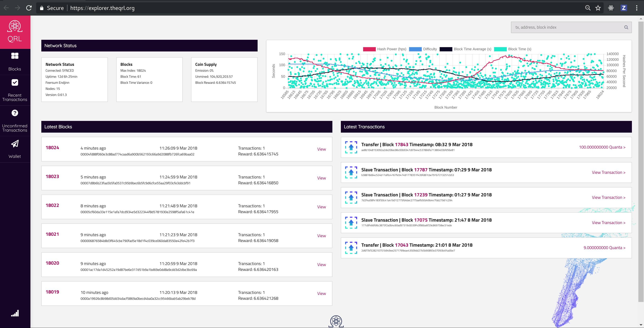Click block 18024 hash text
The image size is (644, 328).
tap(137, 154)
